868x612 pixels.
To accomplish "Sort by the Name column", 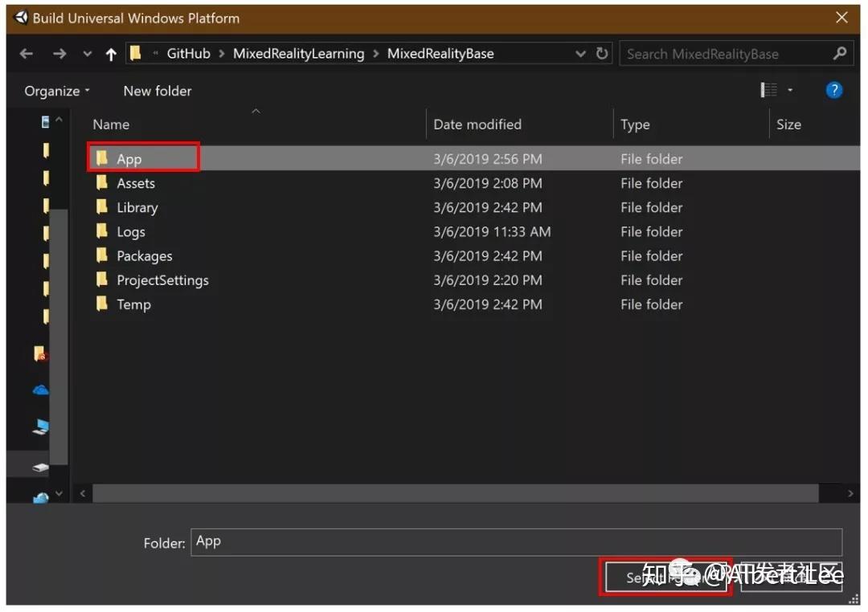I will coord(111,124).
